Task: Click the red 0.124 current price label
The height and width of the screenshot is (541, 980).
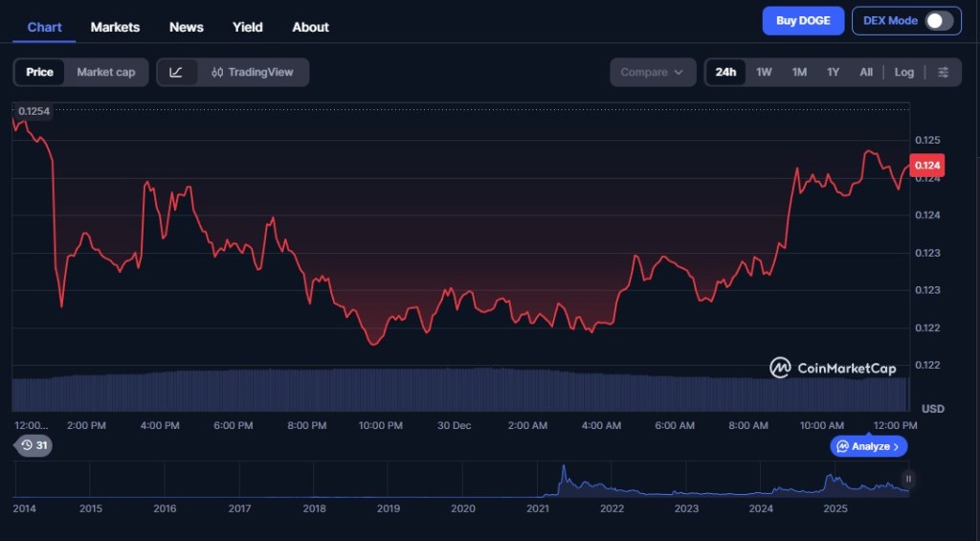Action: pos(927,166)
